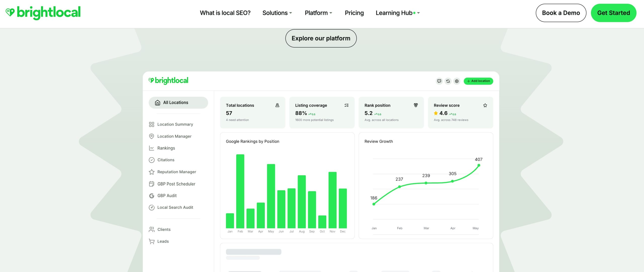Screen dimensions: 644x272
Task: Click the refresh sync icon in the dashboard
Action: [448, 81]
